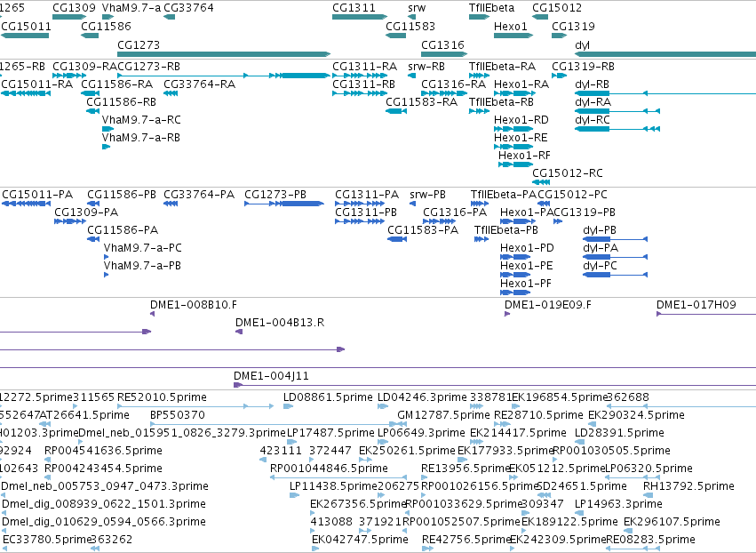Select the CG1316 gene label
The image size is (756, 553).
click(x=442, y=44)
